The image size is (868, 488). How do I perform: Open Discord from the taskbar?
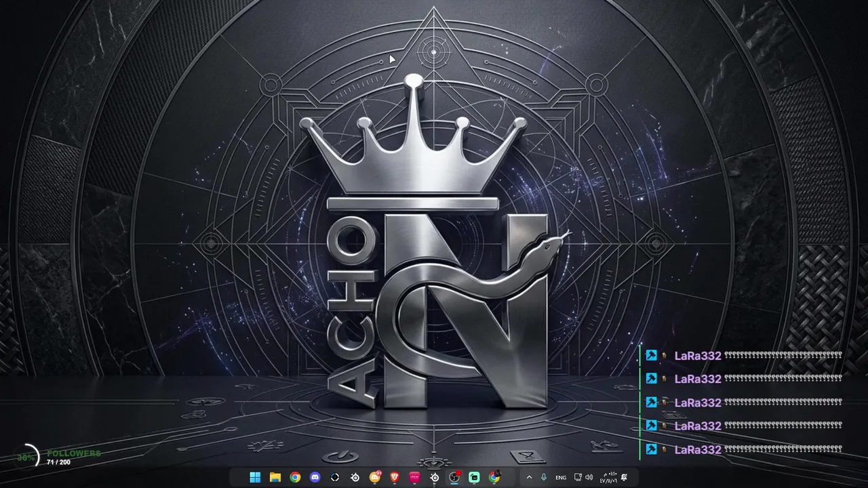(x=315, y=477)
